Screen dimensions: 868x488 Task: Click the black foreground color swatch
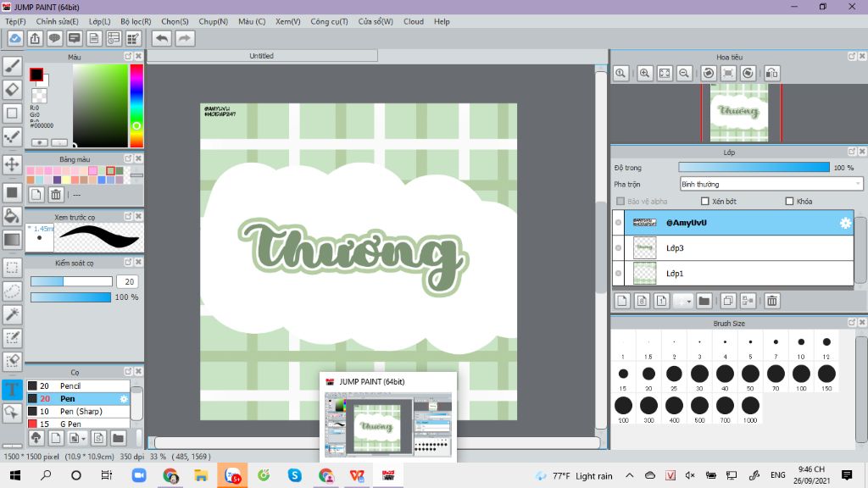coord(36,75)
